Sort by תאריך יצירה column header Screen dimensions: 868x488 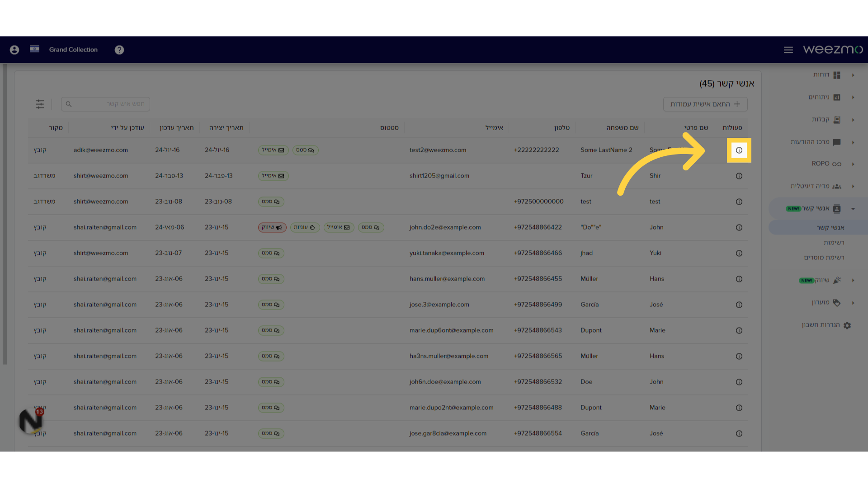pos(226,128)
